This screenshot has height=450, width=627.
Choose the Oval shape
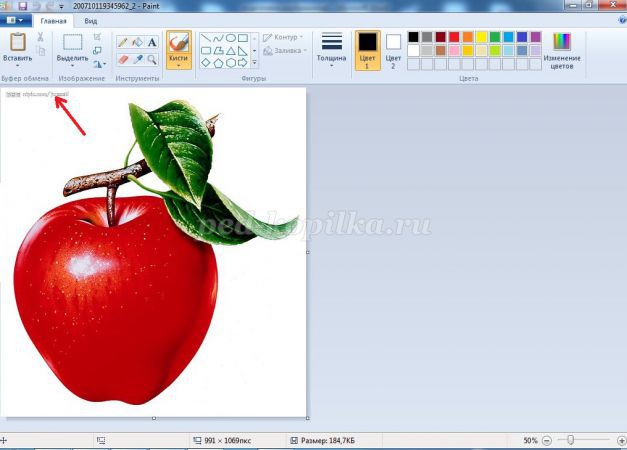tap(231, 38)
